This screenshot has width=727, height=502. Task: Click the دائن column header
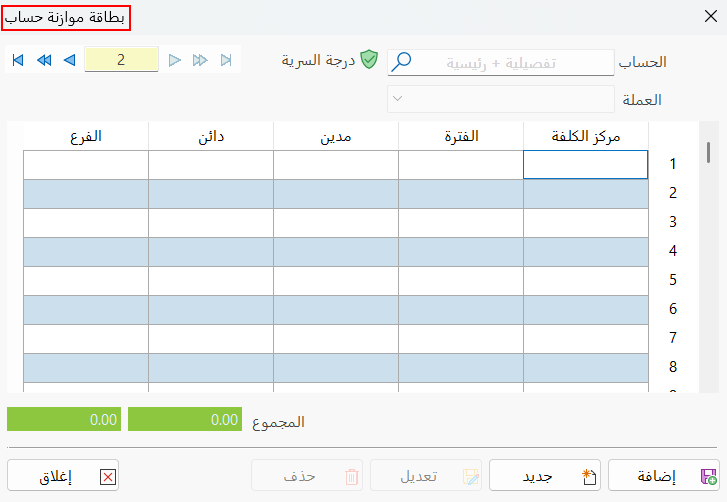pos(211,136)
